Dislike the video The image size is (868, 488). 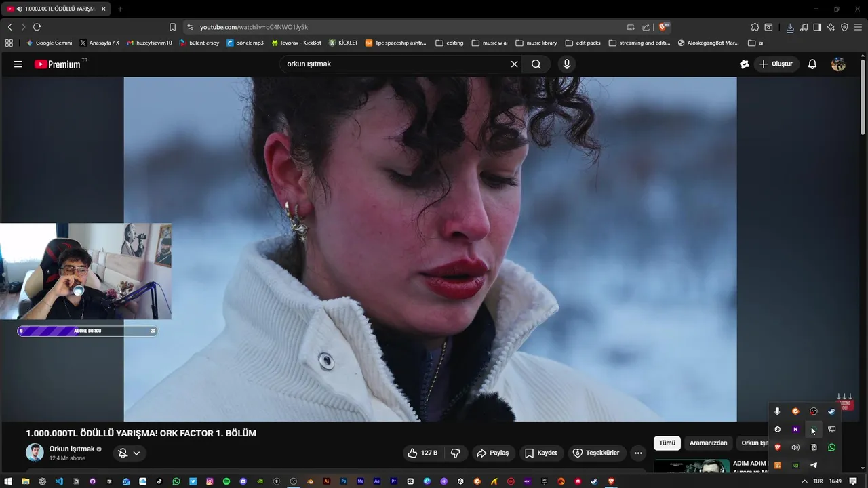click(x=456, y=453)
